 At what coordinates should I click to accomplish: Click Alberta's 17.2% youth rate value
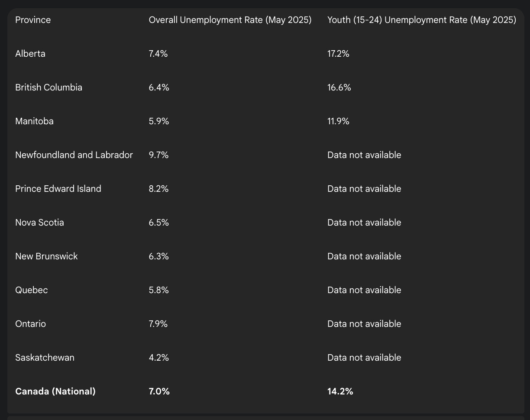[338, 54]
